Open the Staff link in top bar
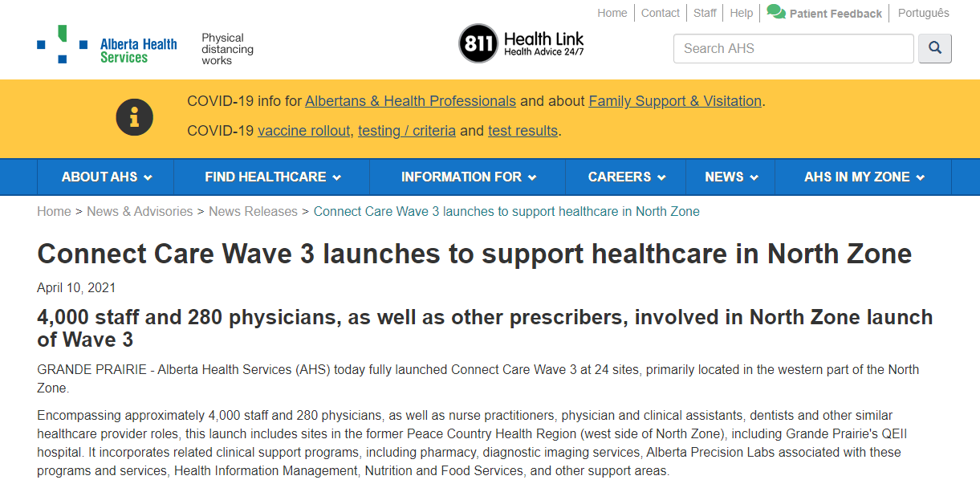980x488 pixels. click(x=705, y=13)
